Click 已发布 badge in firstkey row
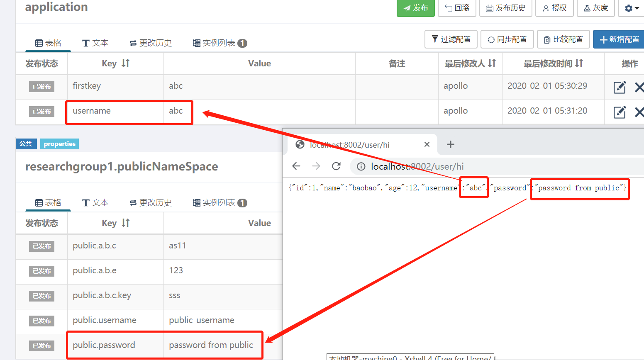The width and height of the screenshot is (644, 360). click(42, 87)
